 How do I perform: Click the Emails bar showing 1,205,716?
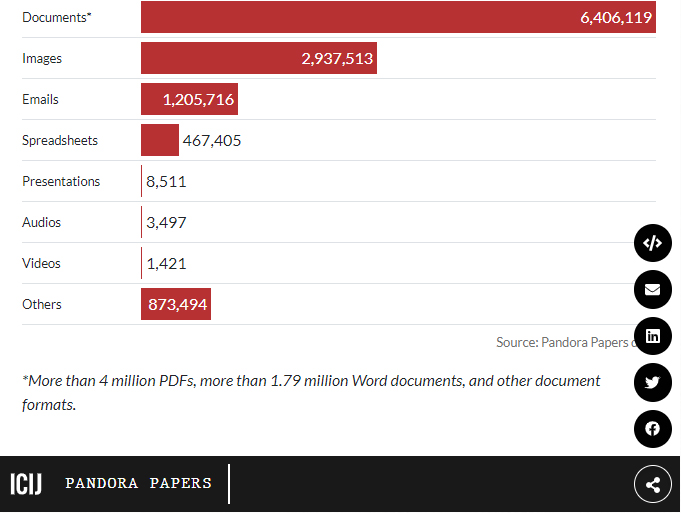tap(189, 99)
